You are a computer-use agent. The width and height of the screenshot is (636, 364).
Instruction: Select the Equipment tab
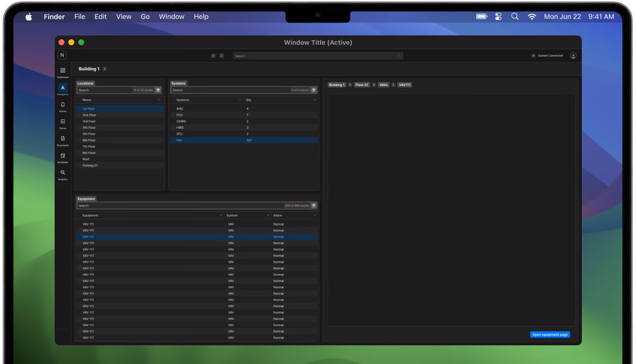pyautogui.click(x=86, y=199)
